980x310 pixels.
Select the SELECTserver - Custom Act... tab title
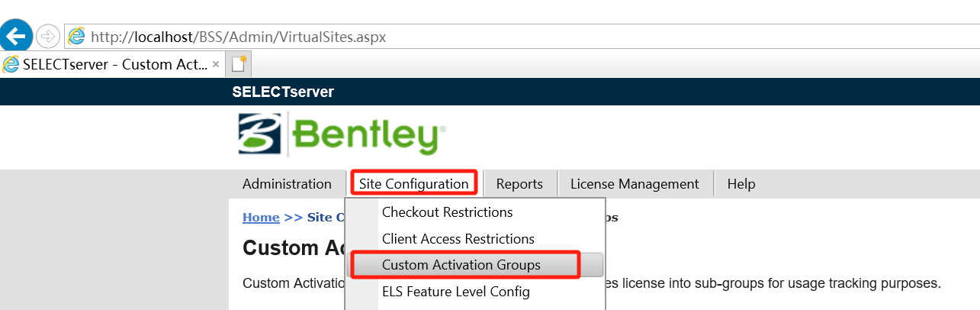(115, 64)
